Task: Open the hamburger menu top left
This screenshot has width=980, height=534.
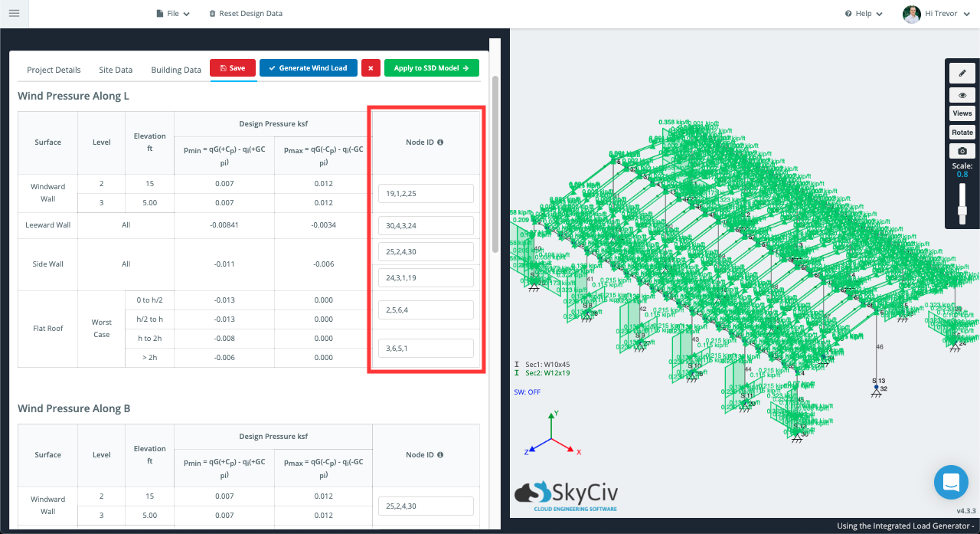Action: coord(14,13)
